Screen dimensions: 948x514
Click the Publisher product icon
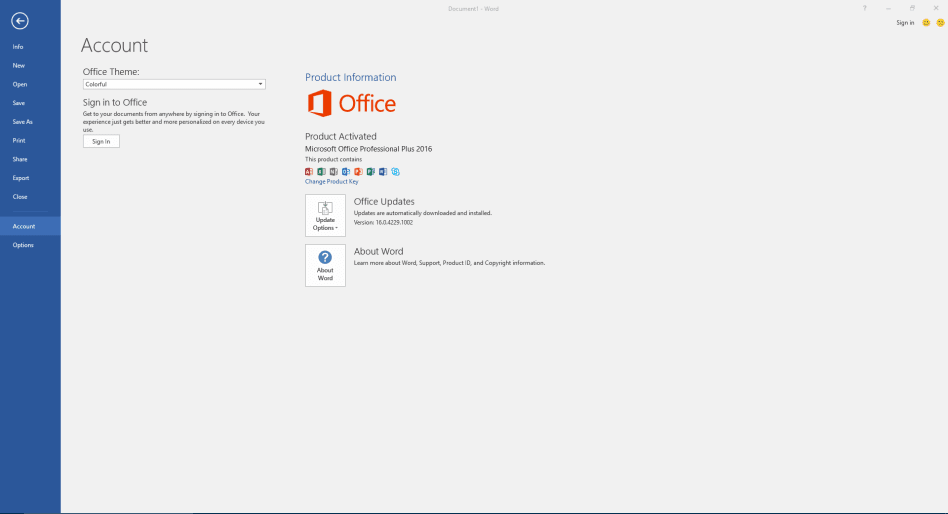click(x=371, y=172)
